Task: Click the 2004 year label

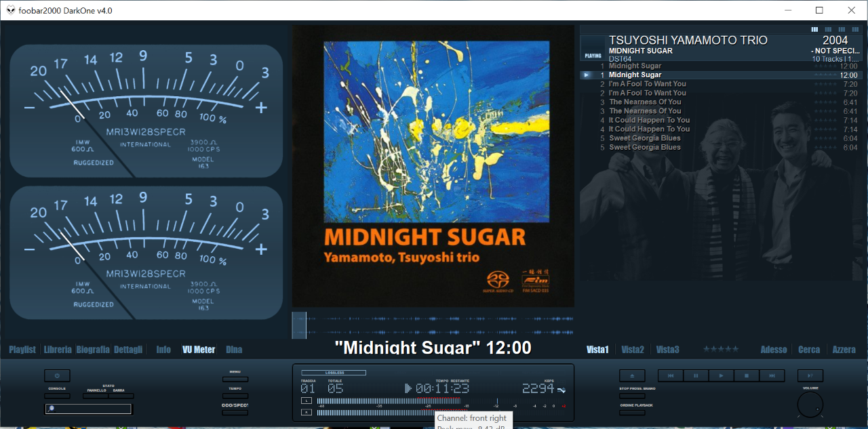Action: pos(835,41)
